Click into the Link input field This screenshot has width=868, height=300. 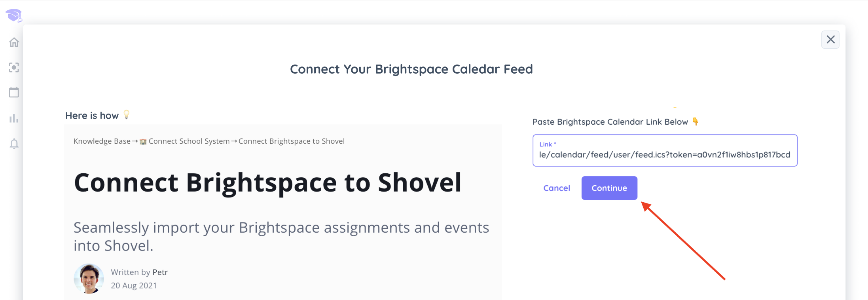(x=665, y=150)
